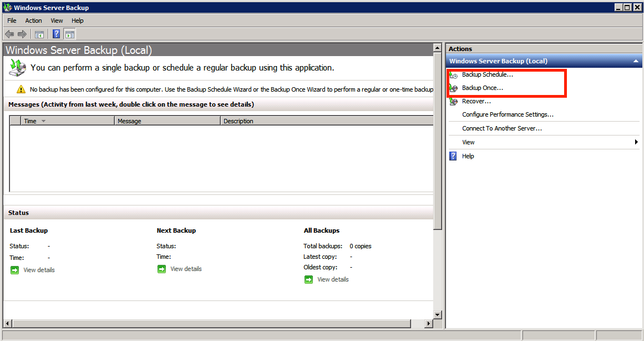Screen dimensions: 644x341
Task: Click the green arrow under Next Backup
Action: 162,269
